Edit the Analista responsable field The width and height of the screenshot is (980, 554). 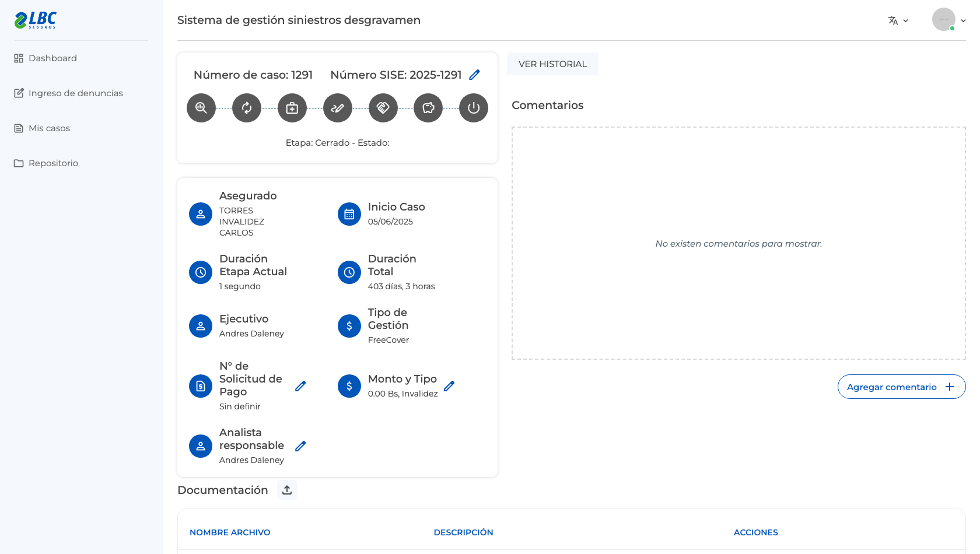[300, 446]
